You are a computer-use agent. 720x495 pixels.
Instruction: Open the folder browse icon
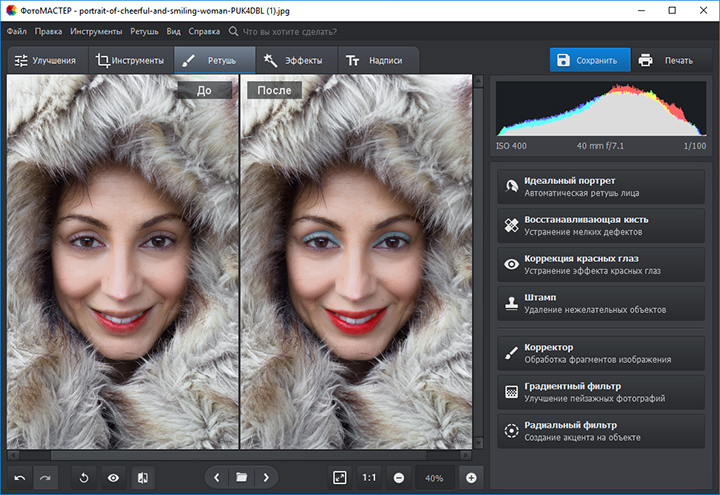tap(241, 478)
